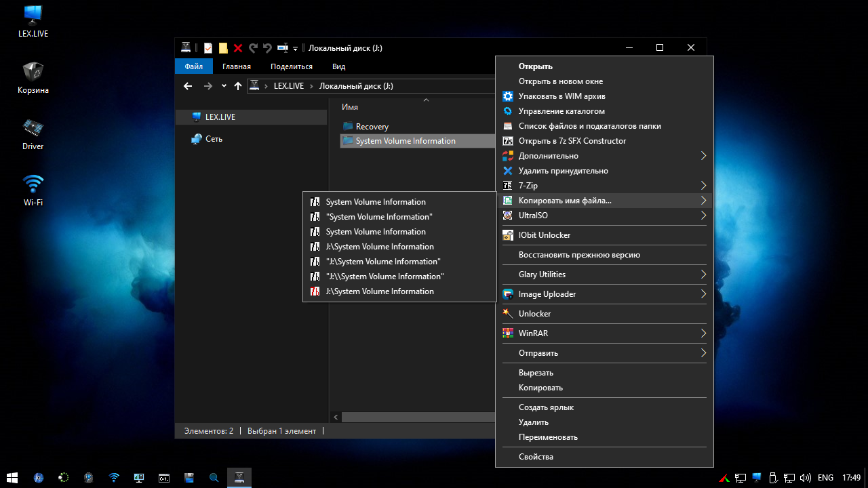Select IObit Unlocker from context menu
Image resolution: width=868 pixels, height=488 pixels.
[x=544, y=235]
